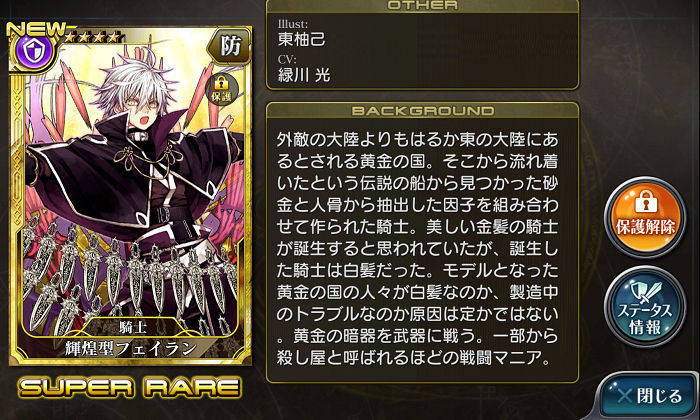Click the background story text block
The height and width of the screenshot is (420, 700).
417,249
